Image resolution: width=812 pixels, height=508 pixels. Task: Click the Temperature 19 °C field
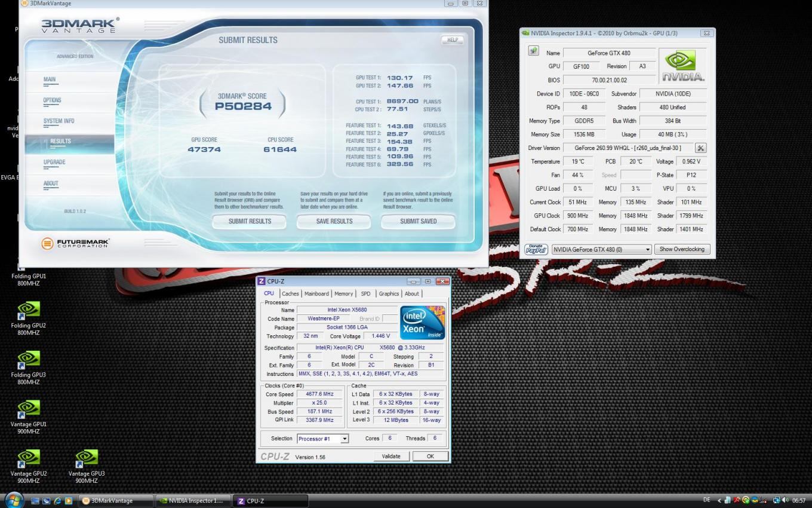tap(577, 161)
